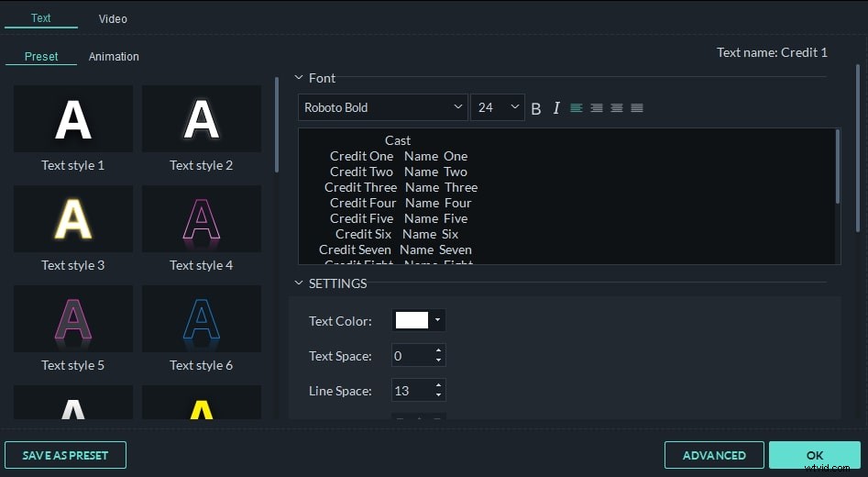Click the right panel scrollbar

[x=858, y=147]
